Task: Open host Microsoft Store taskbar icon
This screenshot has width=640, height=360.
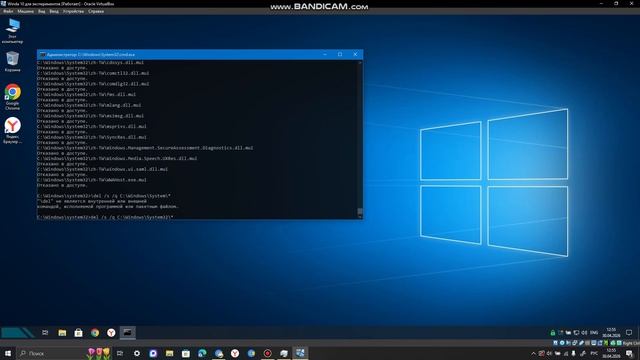Action: click(x=186, y=353)
